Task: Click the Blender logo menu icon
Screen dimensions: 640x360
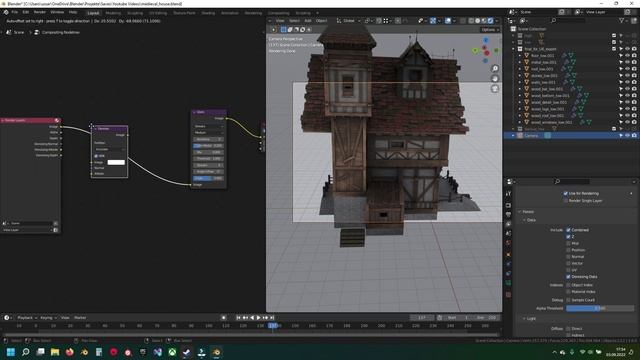Action: 6,12
